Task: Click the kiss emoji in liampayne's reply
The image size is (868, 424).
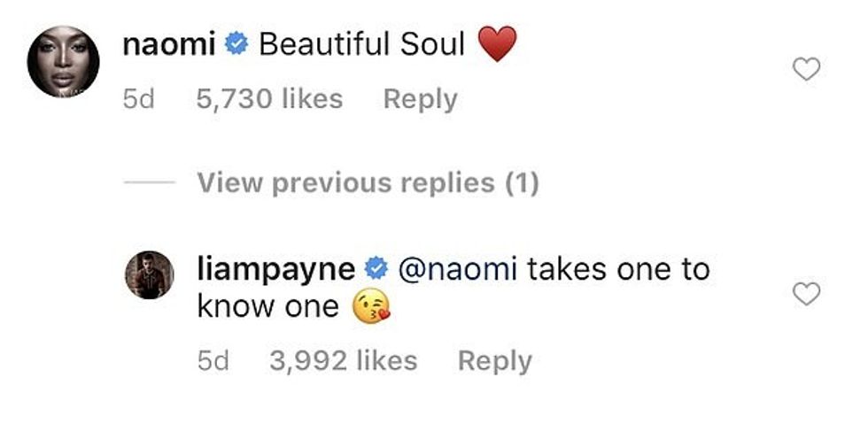Action: (371, 307)
